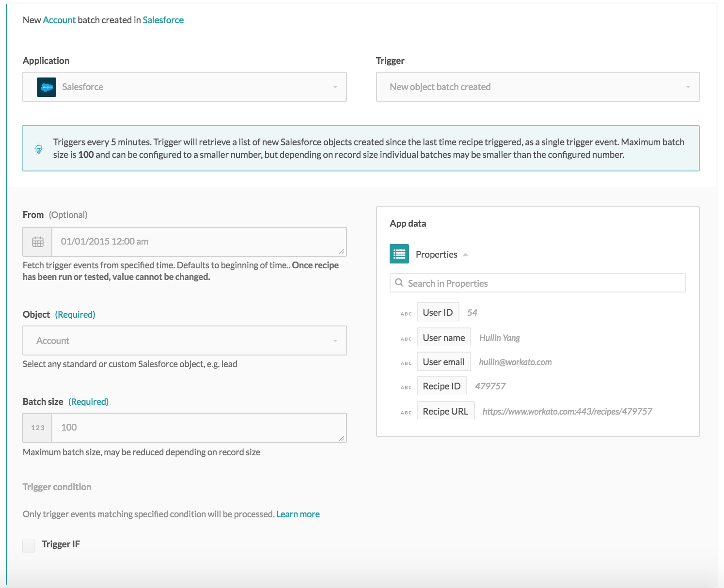Enable the Trigger IF checkbox
The height and width of the screenshot is (588, 724).
(x=29, y=546)
